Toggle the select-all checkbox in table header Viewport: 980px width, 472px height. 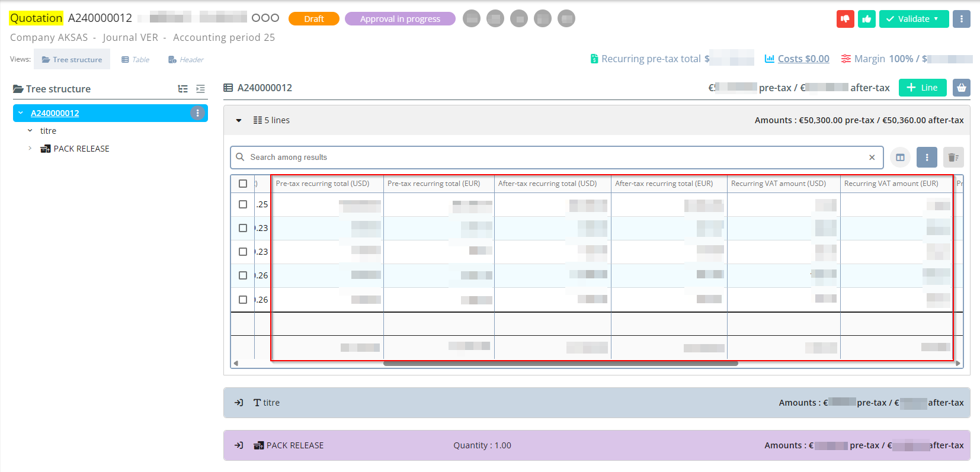tap(243, 184)
